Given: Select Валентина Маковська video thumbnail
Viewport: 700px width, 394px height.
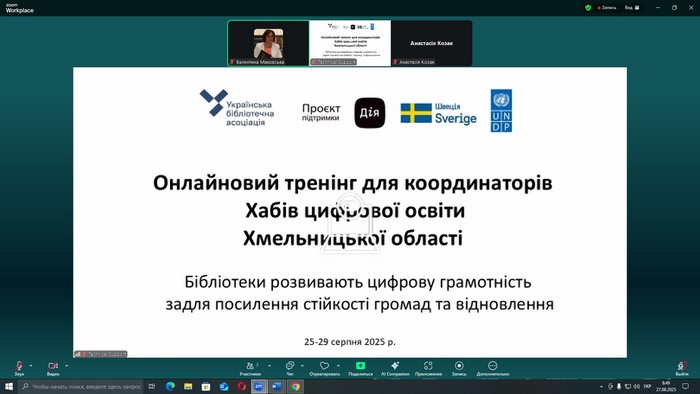Looking at the screenshot, I should coord(268,43).
